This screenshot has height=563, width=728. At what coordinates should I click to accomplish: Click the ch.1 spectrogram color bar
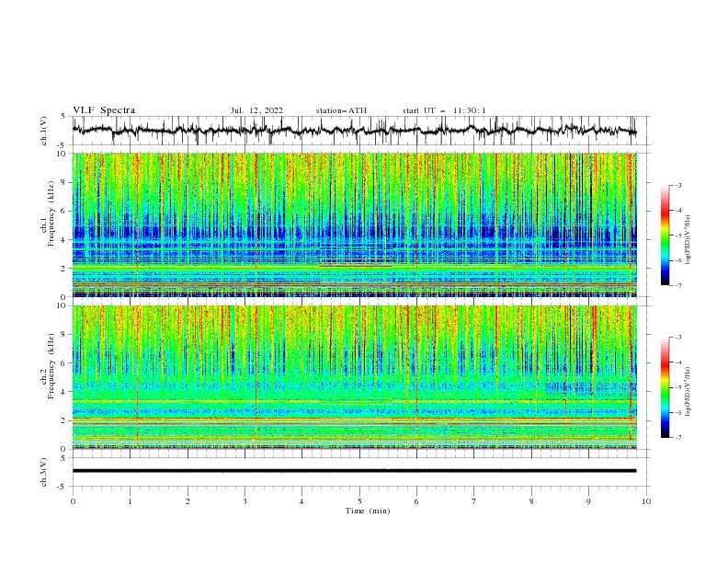tap(665, 235)
